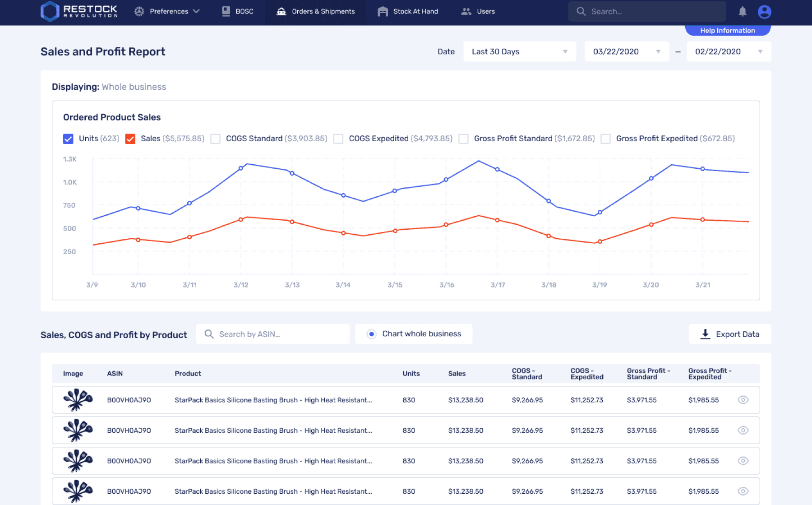
Task: Focus the top Search field
Action: [647, 11]
